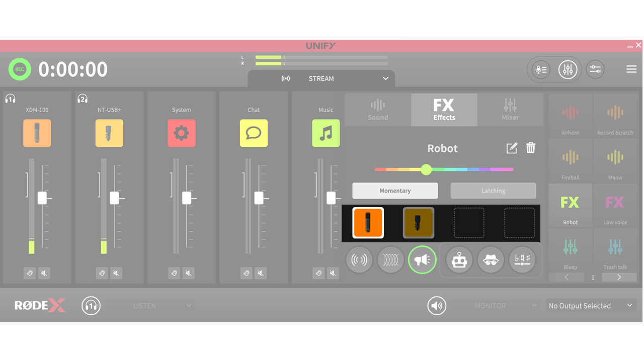Enable the echo wave effect icon
644x362 pixels.
[390, 260]
